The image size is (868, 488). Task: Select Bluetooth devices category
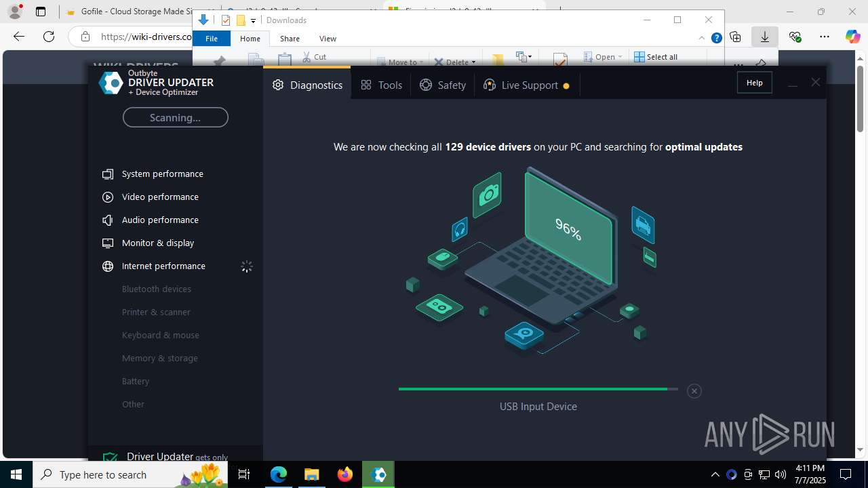tap(157, 289)
